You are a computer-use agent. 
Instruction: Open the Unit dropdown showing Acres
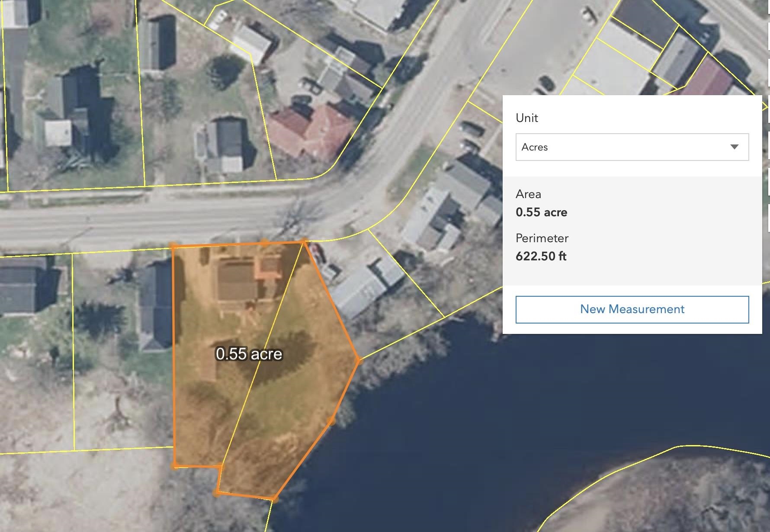632,147
